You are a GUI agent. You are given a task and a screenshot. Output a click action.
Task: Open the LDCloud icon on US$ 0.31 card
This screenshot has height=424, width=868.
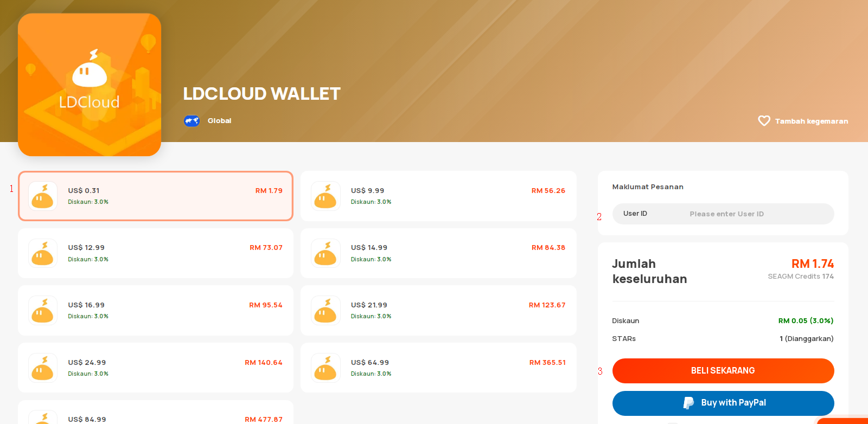click(x=43, y=196)
